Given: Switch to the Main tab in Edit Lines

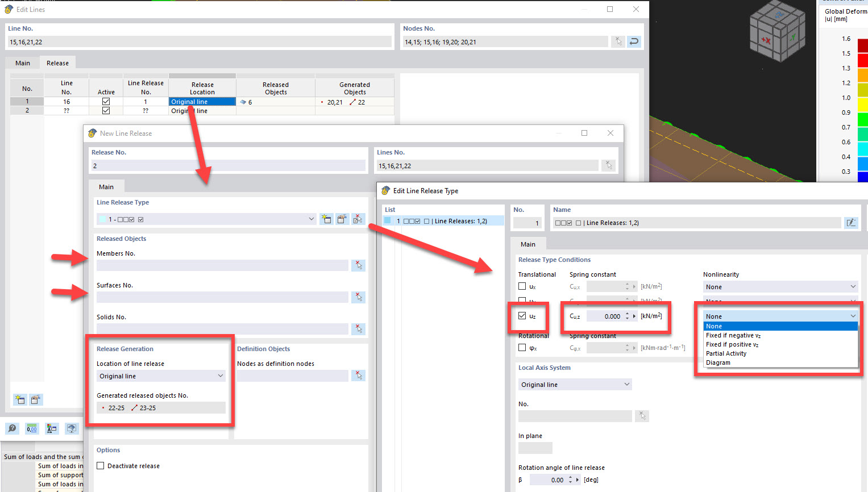Looking at the screenshot, I should (x=22, y=62).
